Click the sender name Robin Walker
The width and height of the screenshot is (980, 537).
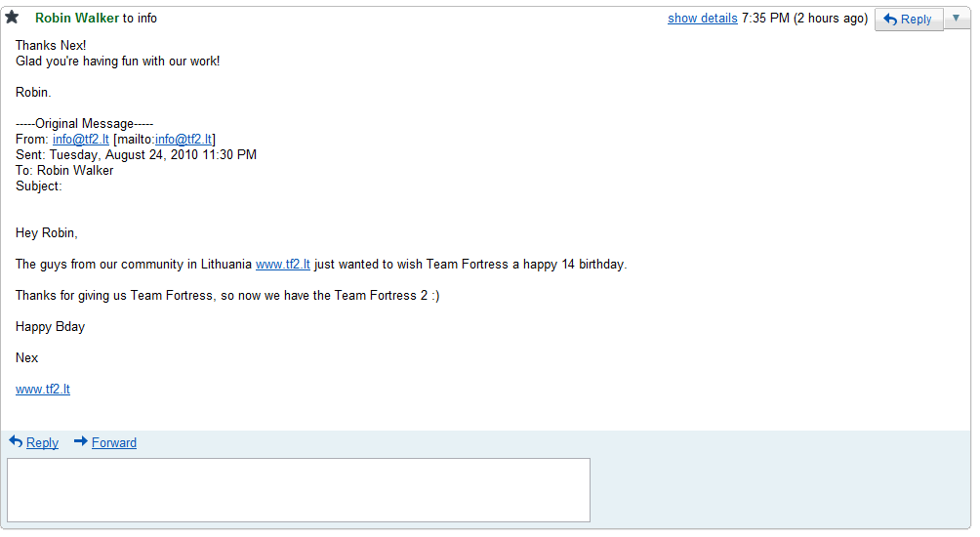[77, 19]
